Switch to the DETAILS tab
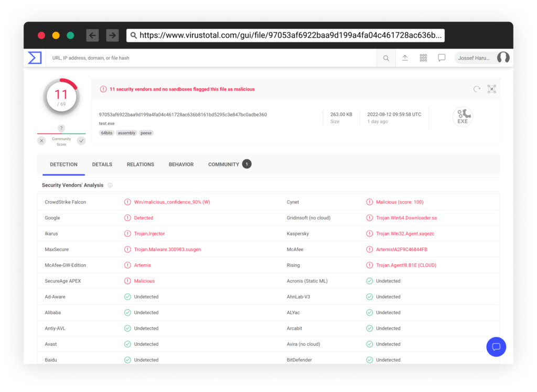 [x=102, y=165]
